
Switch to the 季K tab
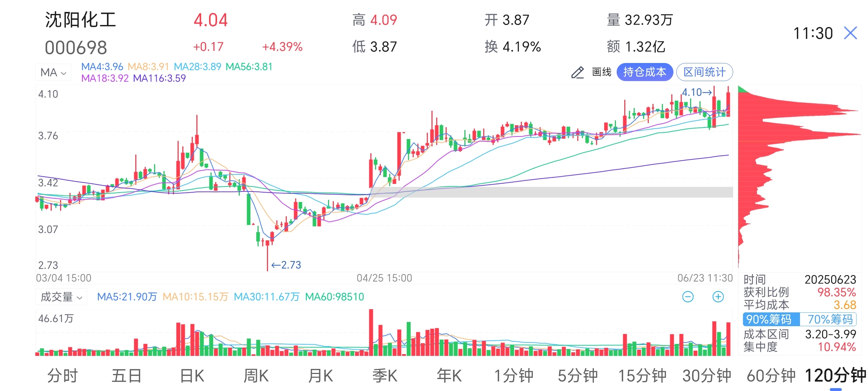pyautogui.click(x=385, y=376)
